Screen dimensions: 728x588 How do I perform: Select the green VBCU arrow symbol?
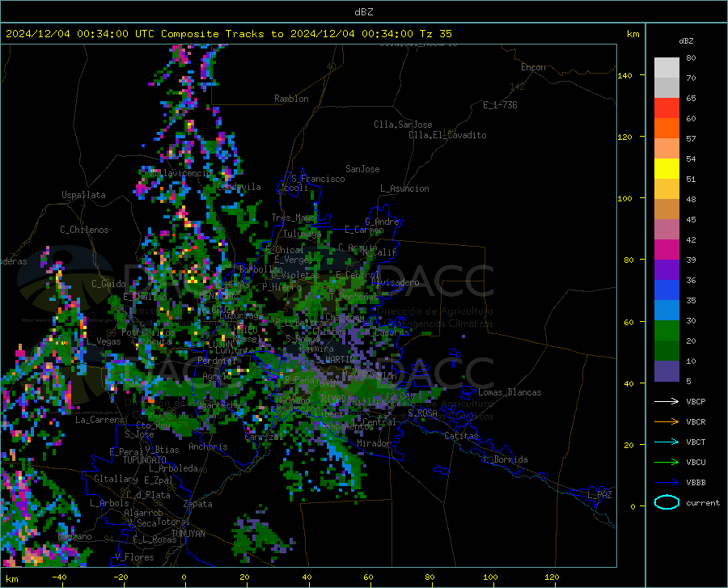click(x=667, y=463)
